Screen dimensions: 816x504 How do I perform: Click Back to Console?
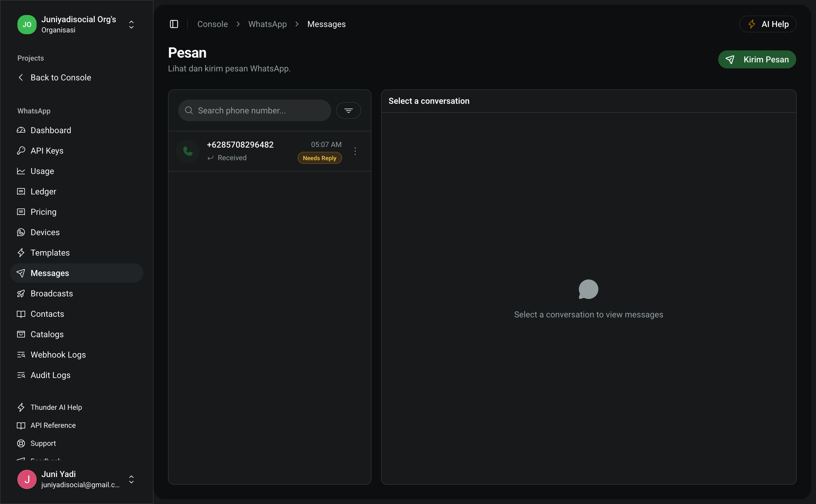pos(77,77)
